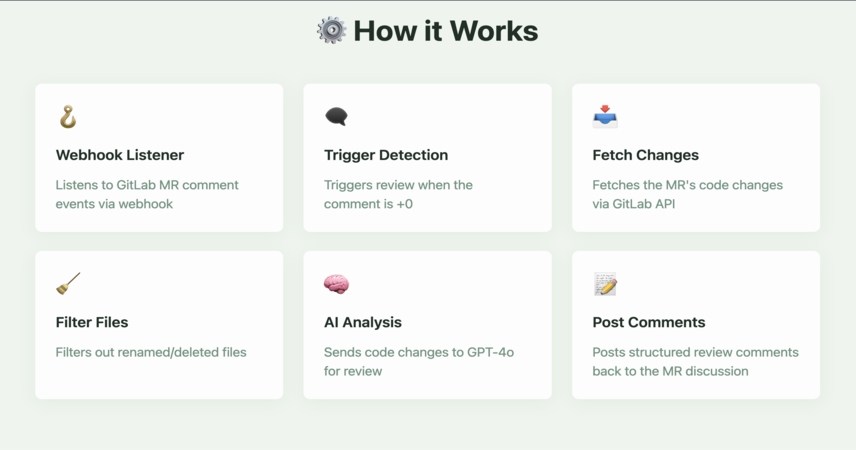Click the Filters out renamed/deleted files text
This screenshot has width=856, height=450.
pos(151,352)
